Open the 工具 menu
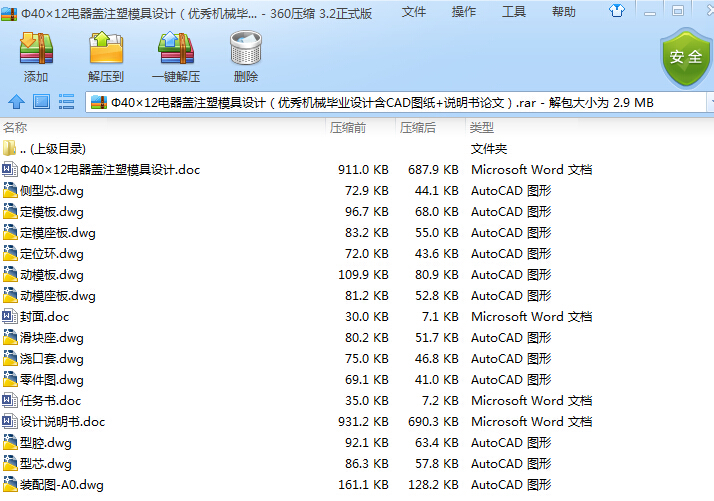Image resolution: width=714 pixels, height=501 pixels. coord(514,12)
